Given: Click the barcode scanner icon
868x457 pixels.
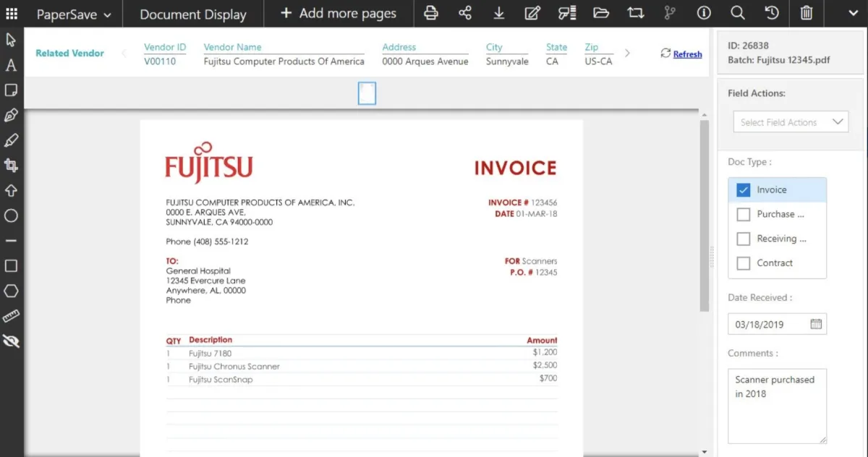Looking at the screenshot, I should (567, 13).
